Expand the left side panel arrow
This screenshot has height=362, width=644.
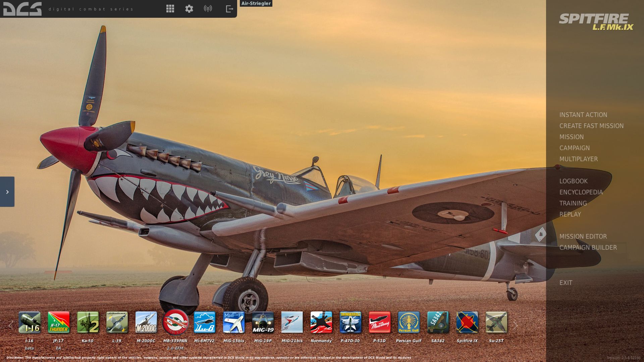(x=7, y=192)
